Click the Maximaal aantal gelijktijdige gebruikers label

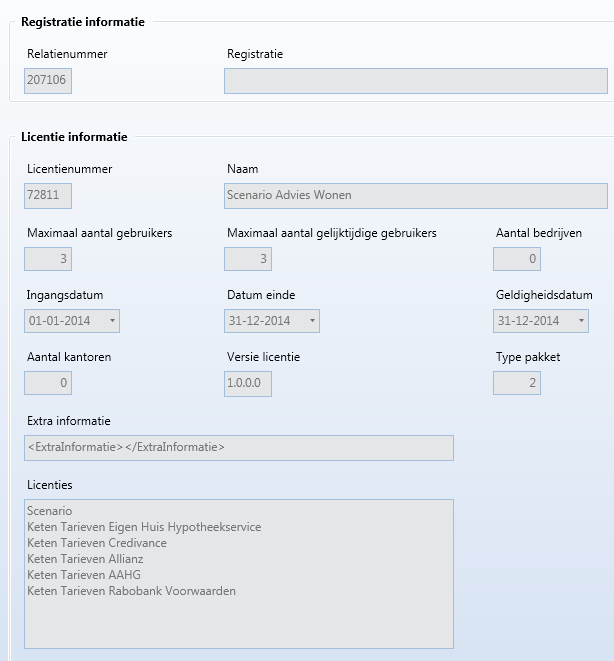tap(332, 233)
